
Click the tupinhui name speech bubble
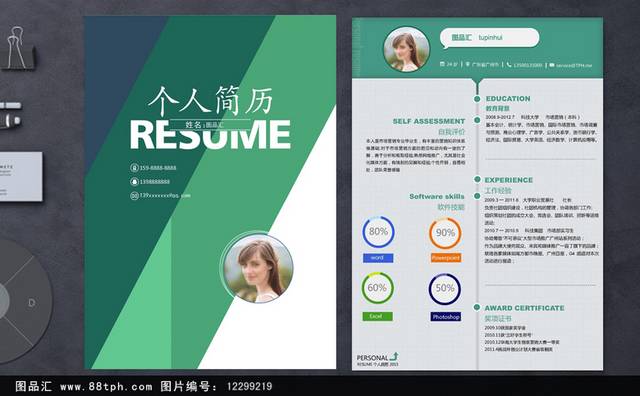(490, 38)
